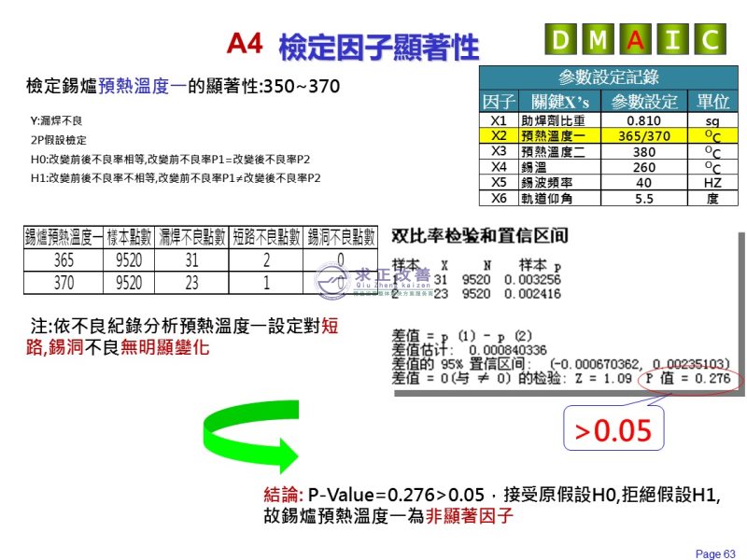Click the red-lettered A phase box

coord(636,40)
